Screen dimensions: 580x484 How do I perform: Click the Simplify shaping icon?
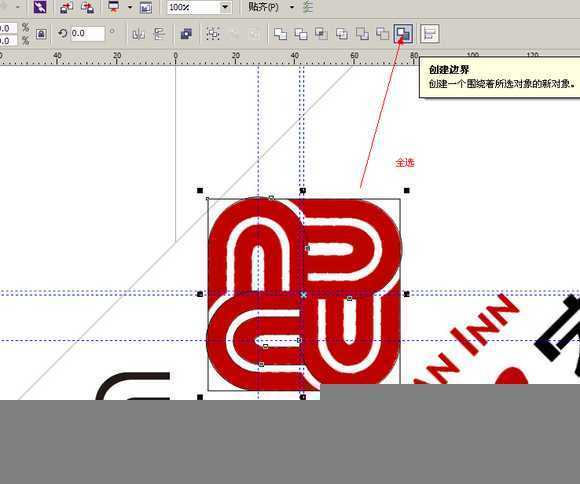[341, 34]
